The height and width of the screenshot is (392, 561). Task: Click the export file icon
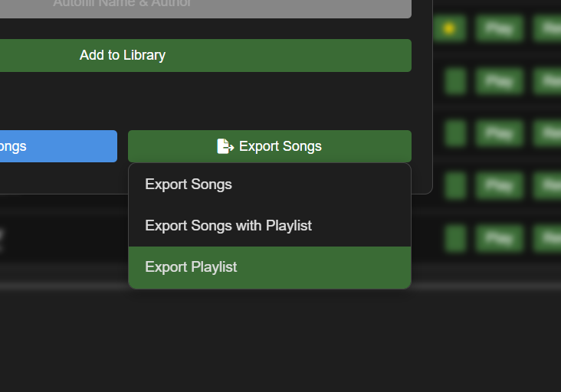coord(225,146)
